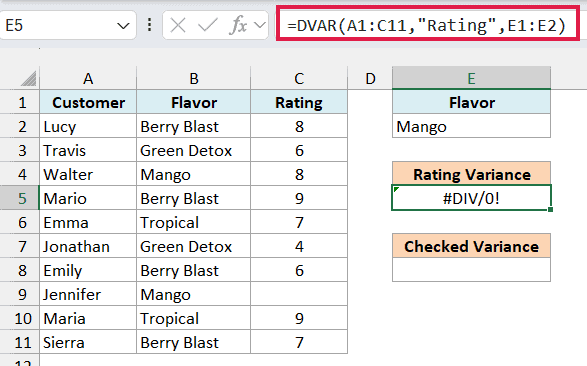Select Walter's Mango flavor cell
The height and width of the screenshot is (366, 587).
[x=194, y=174]
